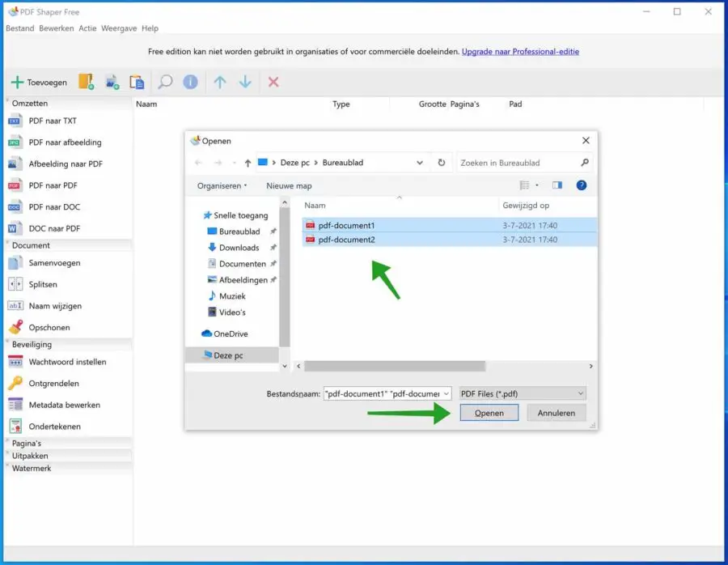Click the move up arrow icon
Image resolution: width=728 pixels, height=565 pixels.
[x=220, y=83]
